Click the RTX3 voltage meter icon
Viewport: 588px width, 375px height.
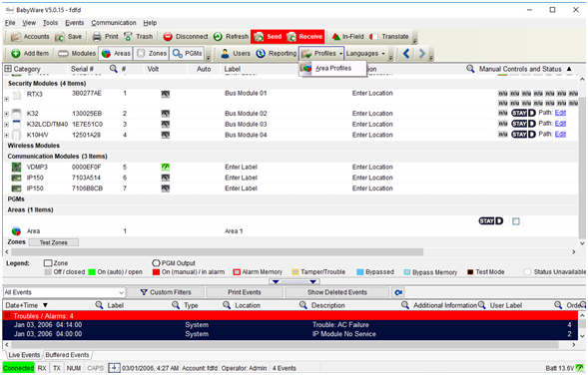pos(166,94)
